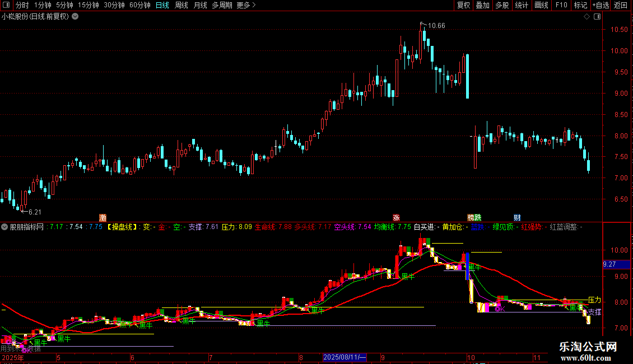
Task: Expand 更多 more periods menu
Action: [246, 5]
